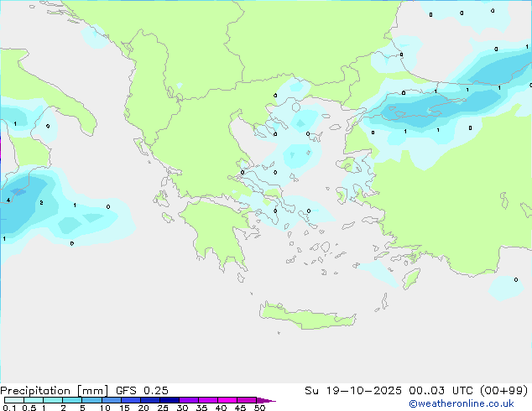Select the 'GFS 0.25' model label

(x=142, y=391)
